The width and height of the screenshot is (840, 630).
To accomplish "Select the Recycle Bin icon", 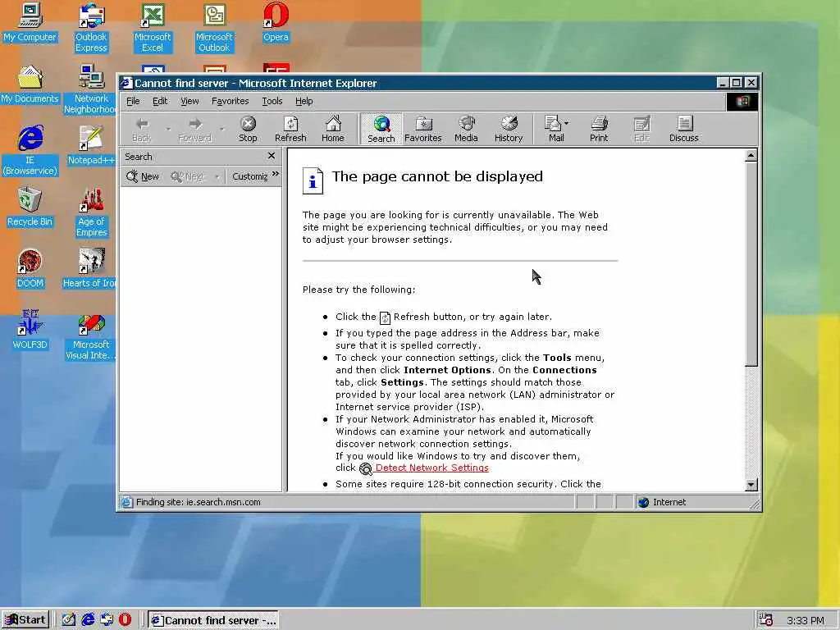I will pos(30,208).
